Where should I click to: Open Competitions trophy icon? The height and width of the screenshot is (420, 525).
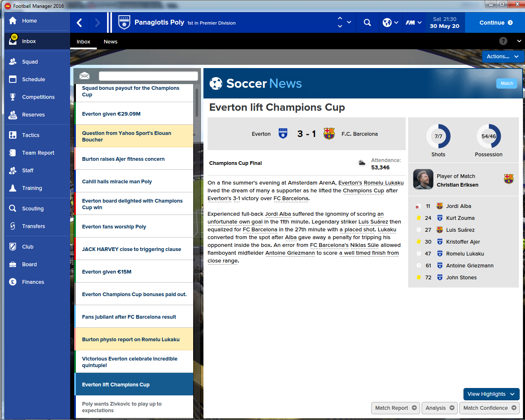pos(13,97)
